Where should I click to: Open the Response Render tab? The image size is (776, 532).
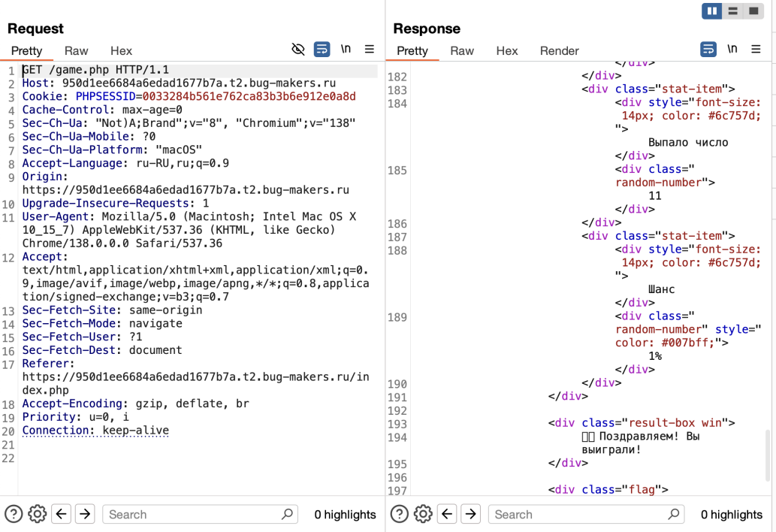click(x=559, y=51)
